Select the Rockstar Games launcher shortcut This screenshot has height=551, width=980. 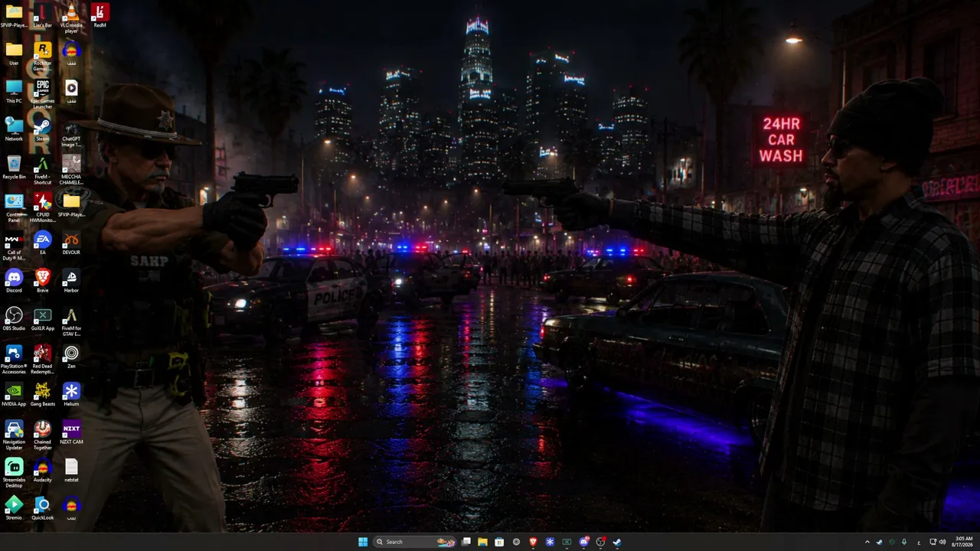[43, 56]
